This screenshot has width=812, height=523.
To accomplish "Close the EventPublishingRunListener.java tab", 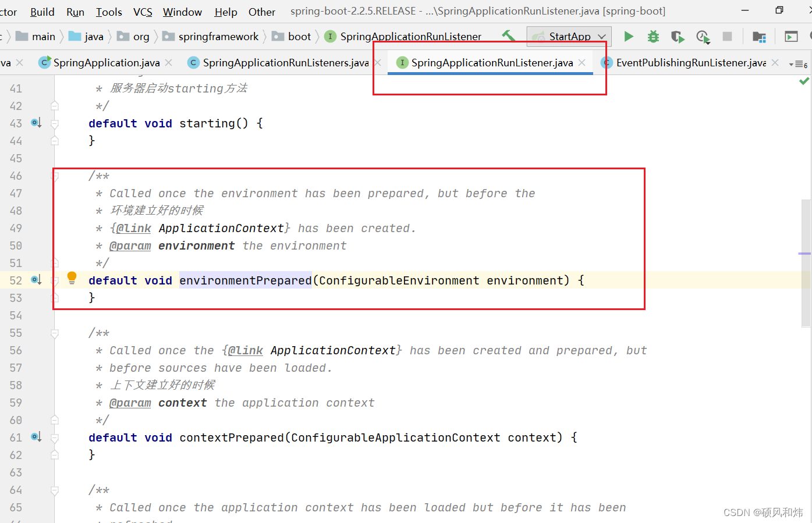I will point(775,62).
